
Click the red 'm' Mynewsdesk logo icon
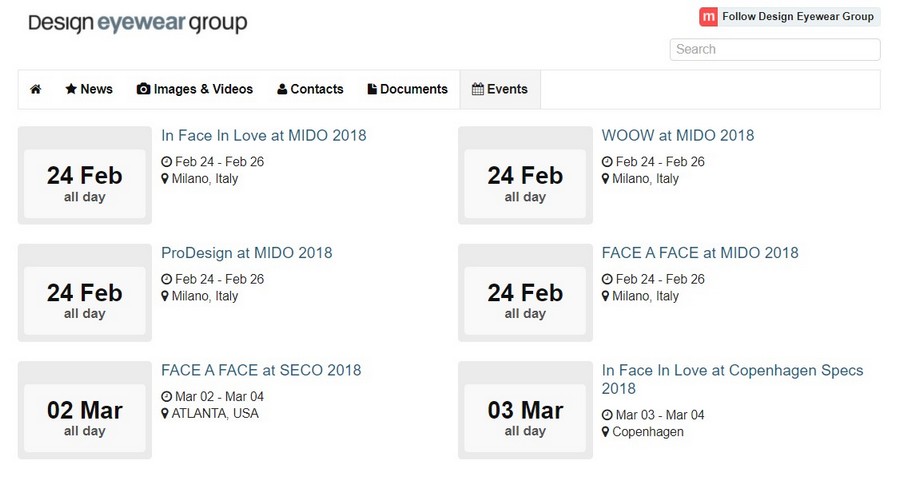[x=708, y=17]
